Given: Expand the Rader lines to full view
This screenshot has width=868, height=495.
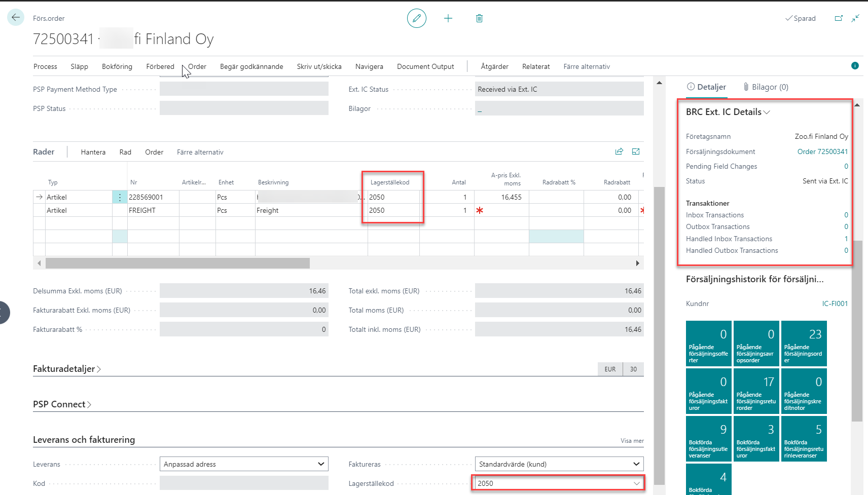Looking at the screenshot, I should (x=636, y=151).
